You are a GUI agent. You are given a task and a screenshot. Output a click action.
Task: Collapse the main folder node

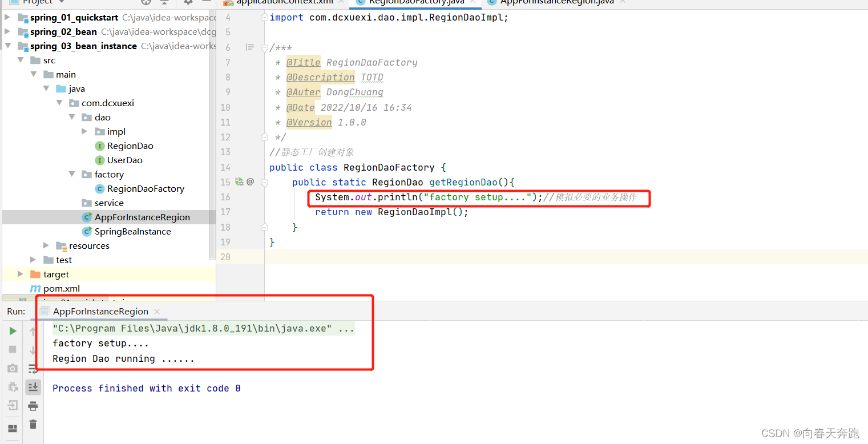(x=34, y=75)
